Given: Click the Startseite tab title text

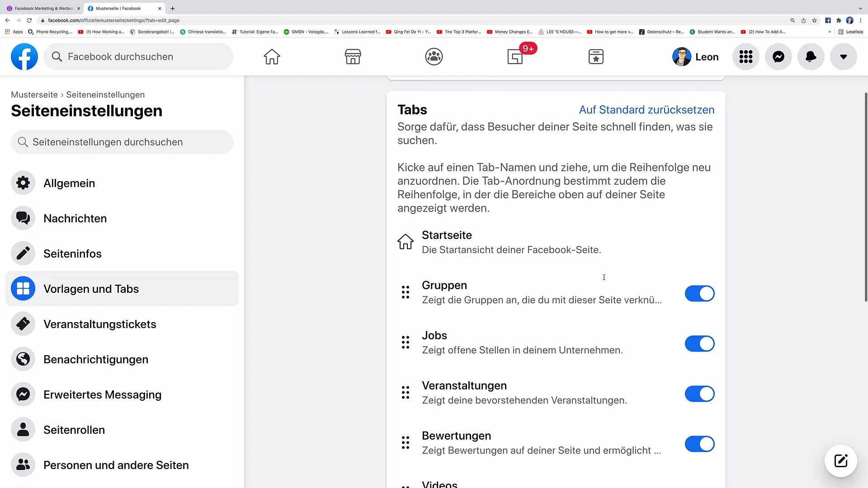Looking at the screenshot, I should tap(447, 235).
